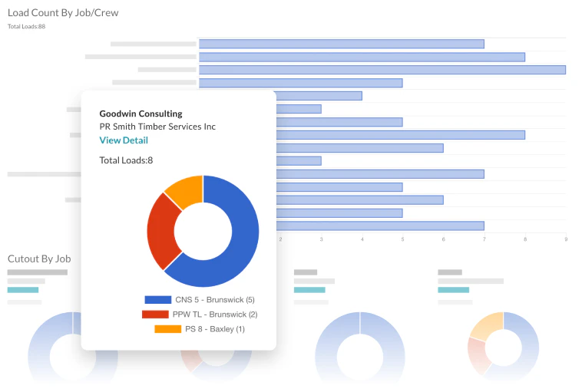Click the red PPW TL donut segment
This screenshot has width=582, height=392.
(x=160, y=232)
